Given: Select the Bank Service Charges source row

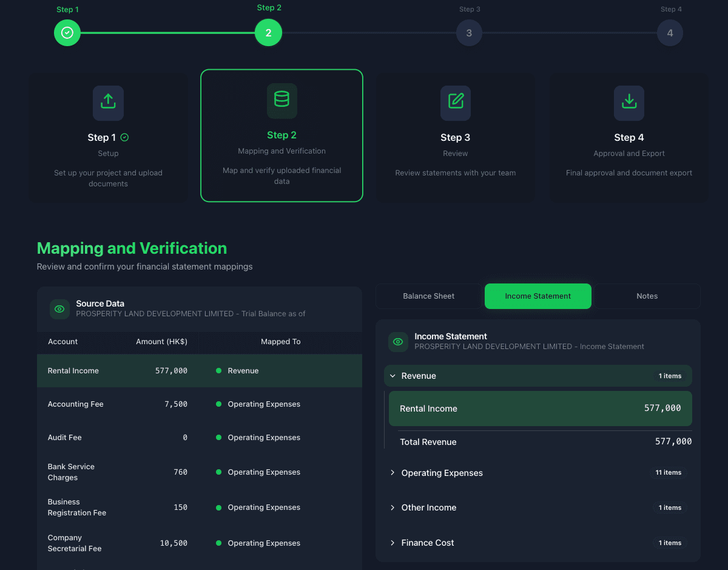Looking at the screenshot, I should (x=200, y=472).
